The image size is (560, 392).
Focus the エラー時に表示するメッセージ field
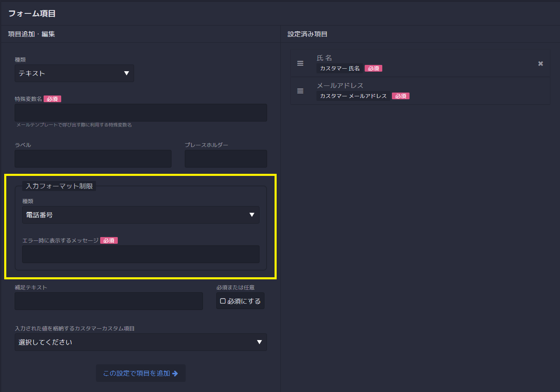coord(141,254)
